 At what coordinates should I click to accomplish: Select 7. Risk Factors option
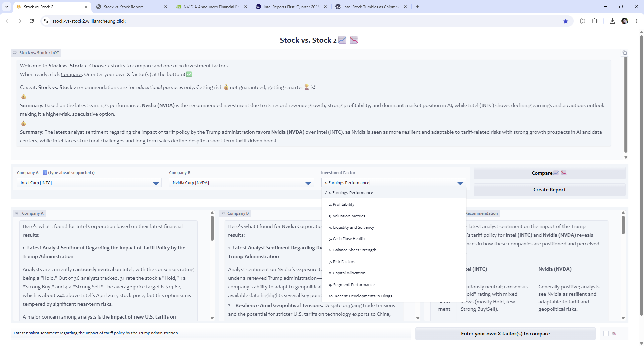coord(394,262)
